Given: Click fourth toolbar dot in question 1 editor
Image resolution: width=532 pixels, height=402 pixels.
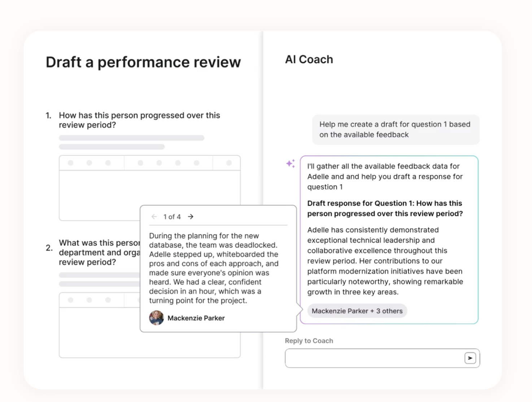Looking at the screenshot, I should (140, 163).
